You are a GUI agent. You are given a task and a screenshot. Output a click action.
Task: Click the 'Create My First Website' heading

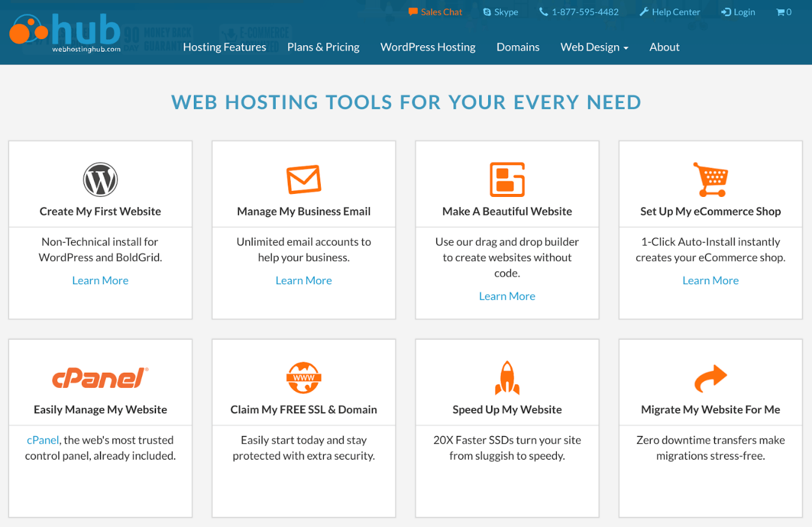101,211
